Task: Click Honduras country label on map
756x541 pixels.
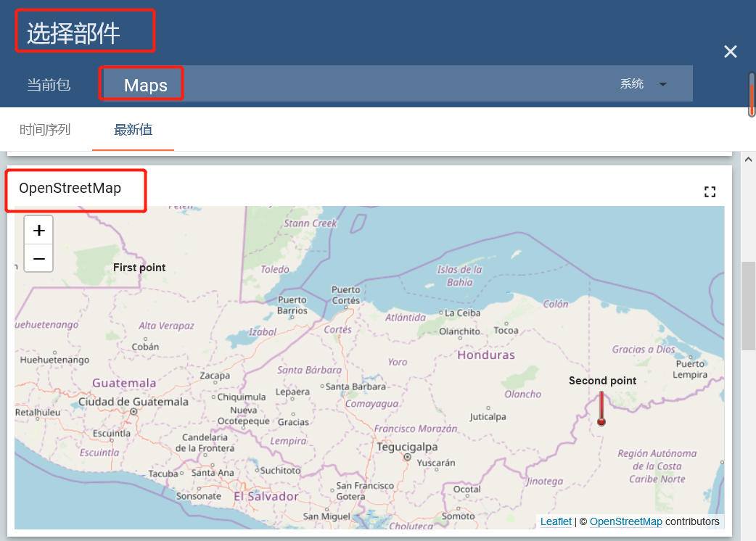Action: tap(486, 355)
